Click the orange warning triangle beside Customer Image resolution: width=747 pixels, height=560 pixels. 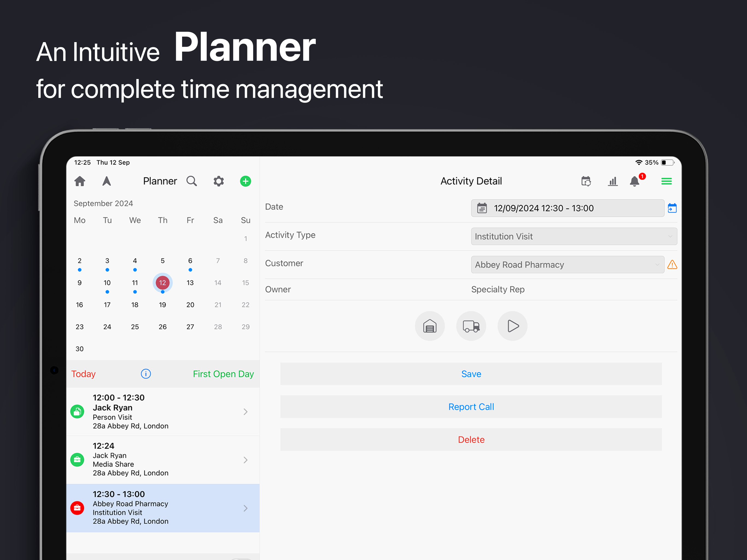[x=672, y=264]
